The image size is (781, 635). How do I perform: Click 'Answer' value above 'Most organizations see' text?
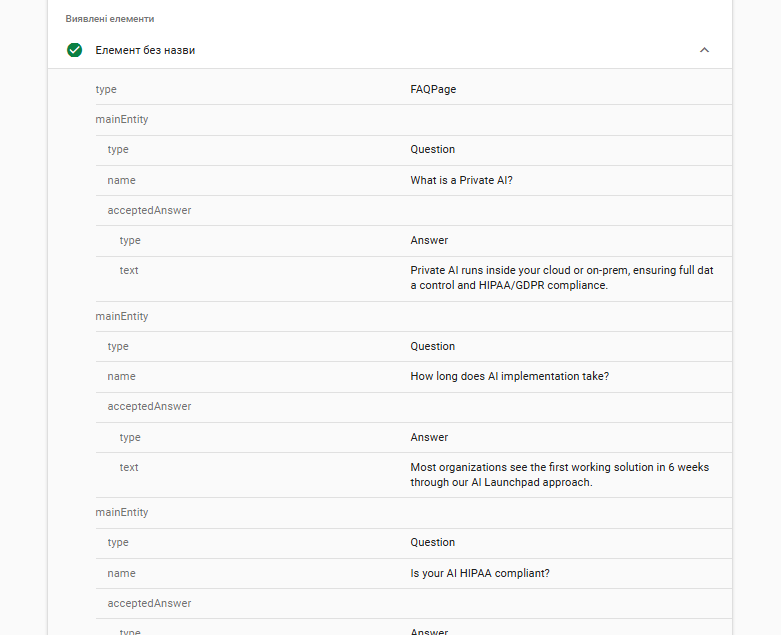click(429, 437)
